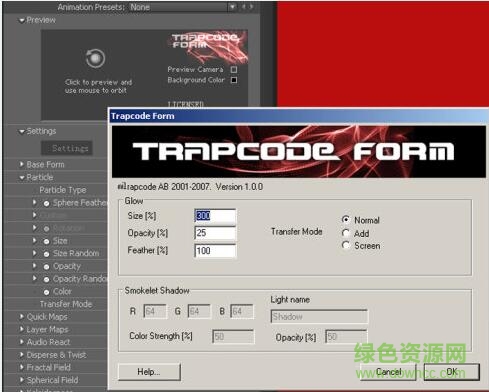Click the Smokelet Shadow G field
Screen dimensions: 489x392
[x=199, y=311]
